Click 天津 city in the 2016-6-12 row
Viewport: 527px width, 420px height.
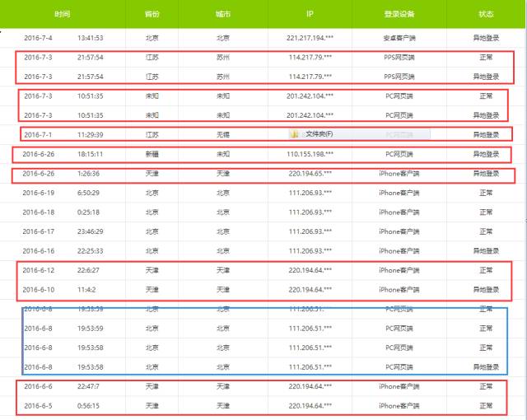click(223, 270)
